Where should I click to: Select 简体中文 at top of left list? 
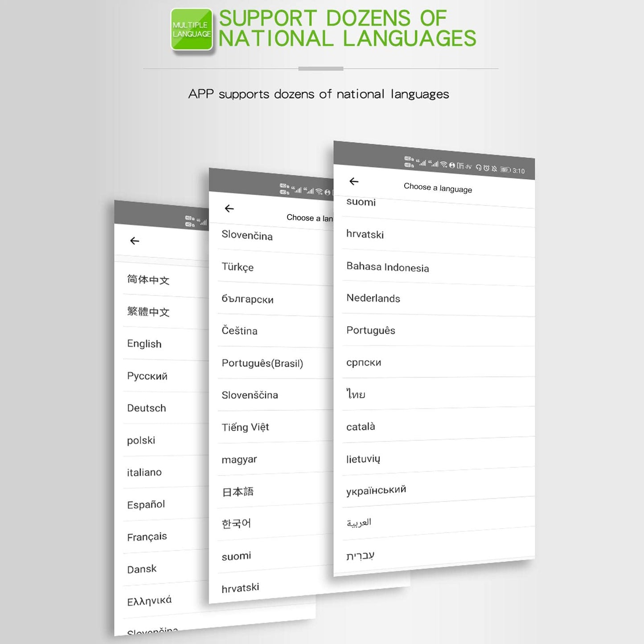coord(148,280)
